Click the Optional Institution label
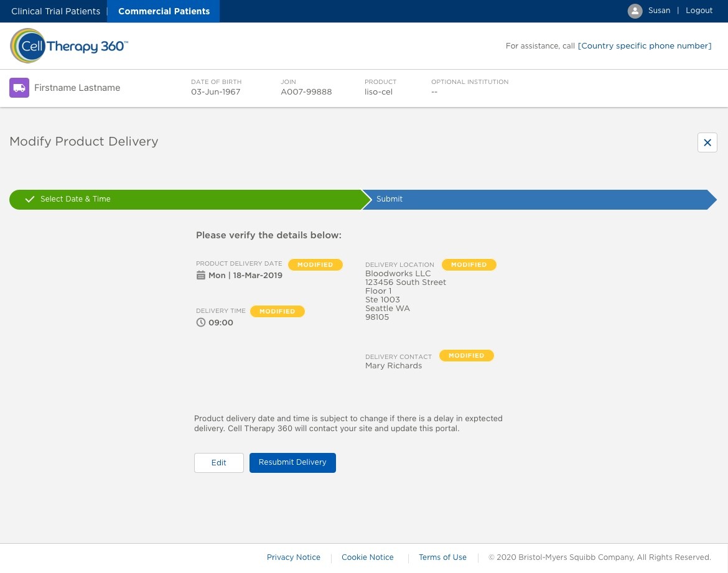 click(x=469, y=82)
